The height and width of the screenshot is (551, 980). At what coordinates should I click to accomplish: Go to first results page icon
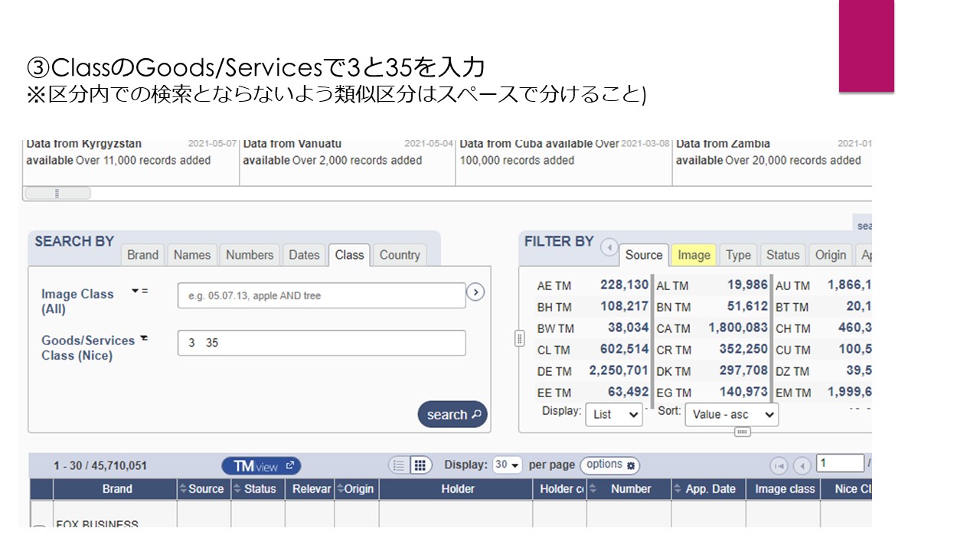[x=779, y=465]
